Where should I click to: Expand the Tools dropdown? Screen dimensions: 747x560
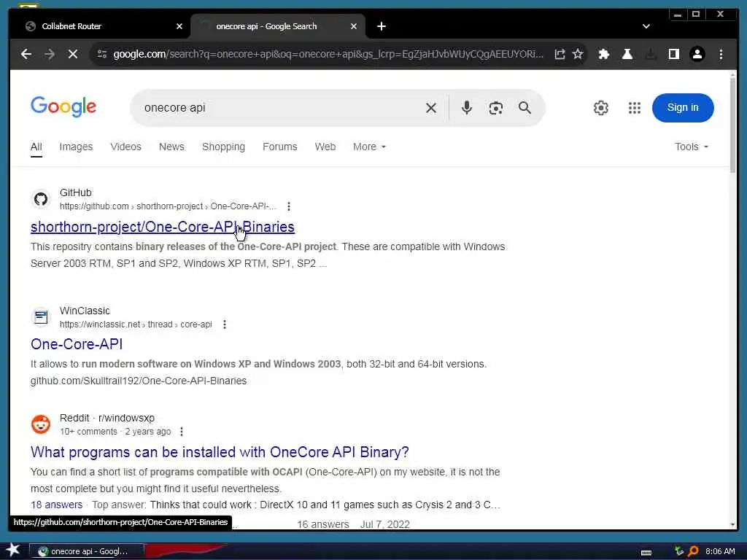(x=692, y=147)
